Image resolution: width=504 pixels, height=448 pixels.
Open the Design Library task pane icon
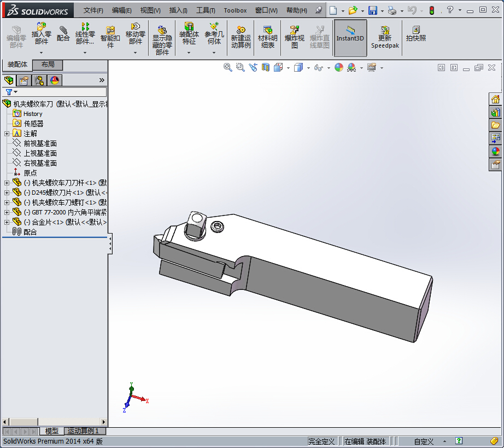[495, 112]
